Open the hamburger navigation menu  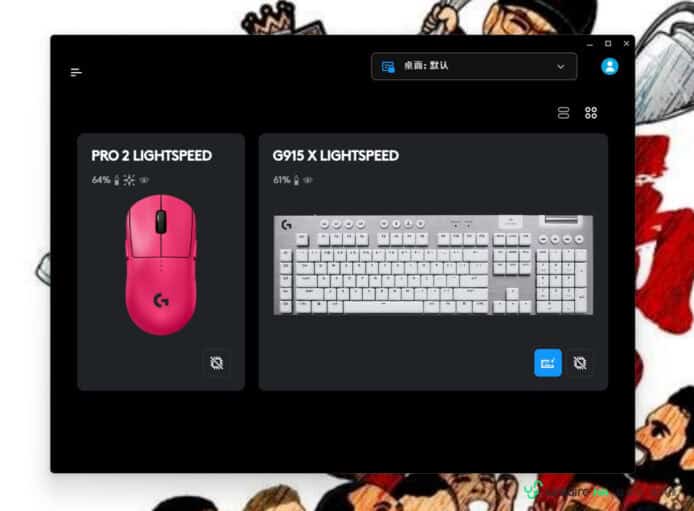(76, 72)
